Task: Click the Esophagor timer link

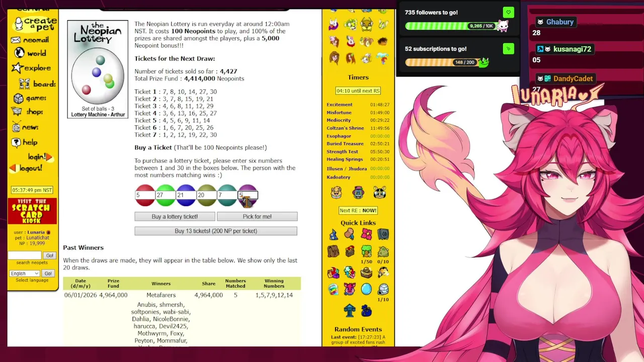Action: coord(339,136)
